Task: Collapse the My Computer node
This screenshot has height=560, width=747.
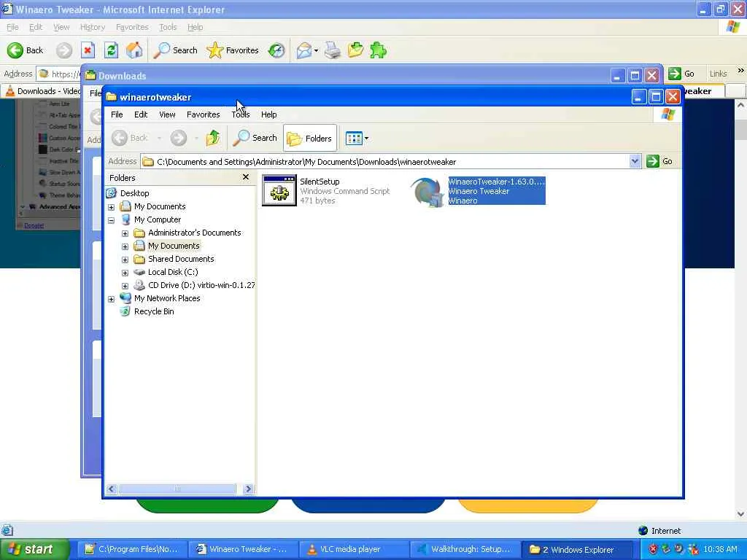Action: tap(111, 220)
